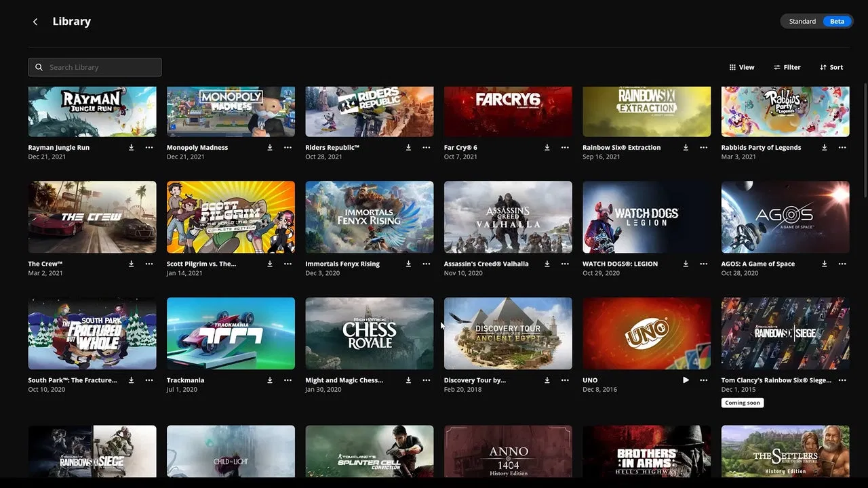
Task: Click the search magnifier in the Library search bar
Action: (39, 67)
